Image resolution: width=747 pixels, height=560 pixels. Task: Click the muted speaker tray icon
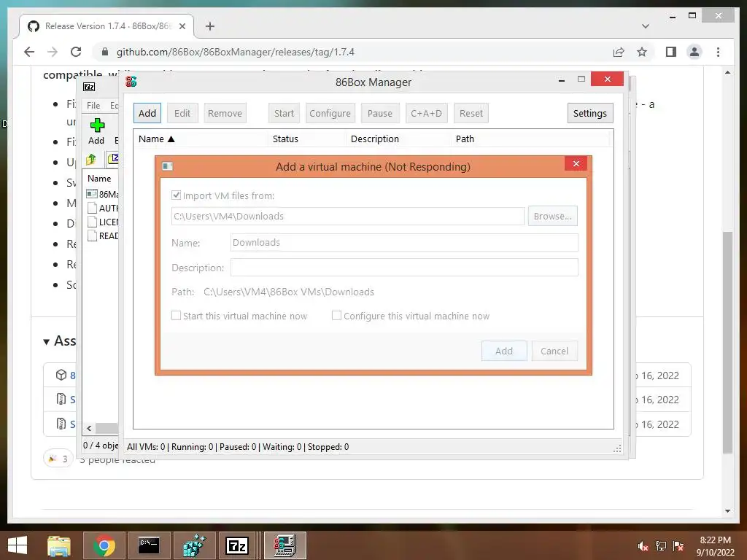[643, 546]
